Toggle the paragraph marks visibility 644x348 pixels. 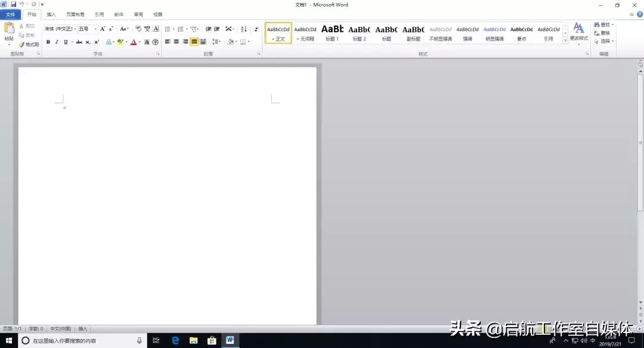(x=256, y=29)
